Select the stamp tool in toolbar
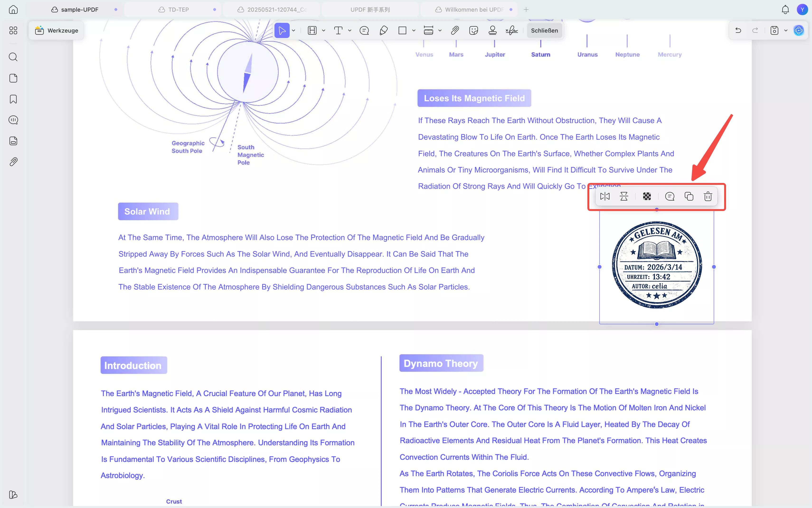The height and width of the screenshot is (508, 812). point(492,31)
